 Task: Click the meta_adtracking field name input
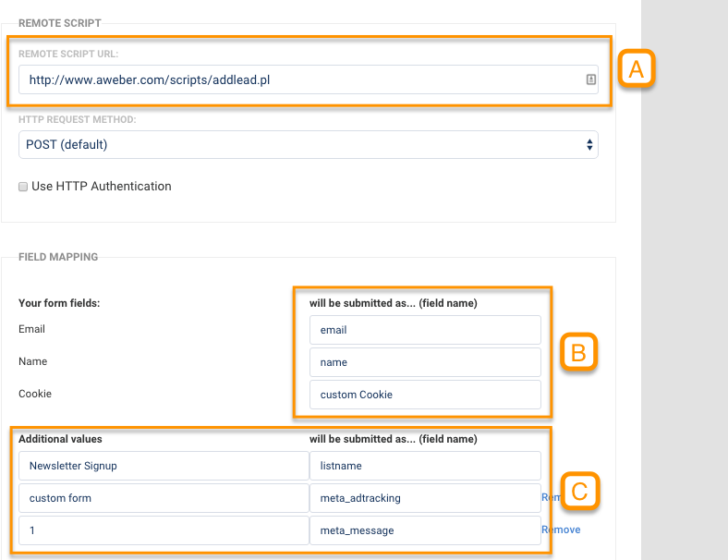click(x=425, y=499)
